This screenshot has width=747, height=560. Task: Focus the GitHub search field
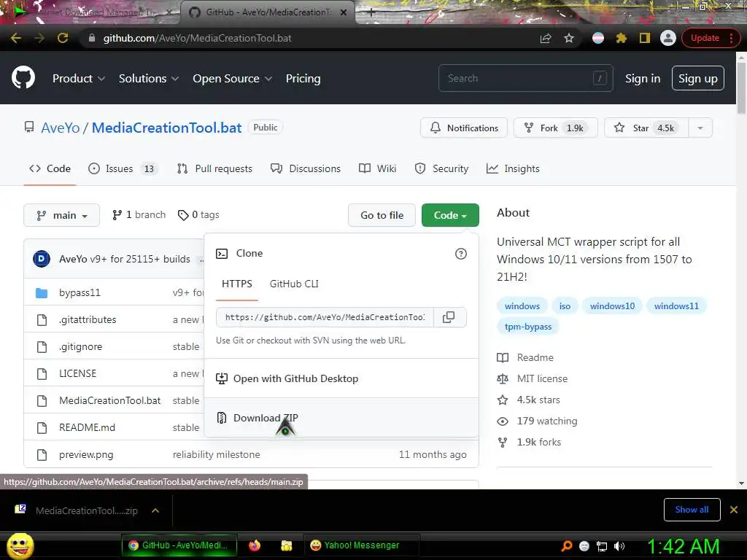coord(525,78)
